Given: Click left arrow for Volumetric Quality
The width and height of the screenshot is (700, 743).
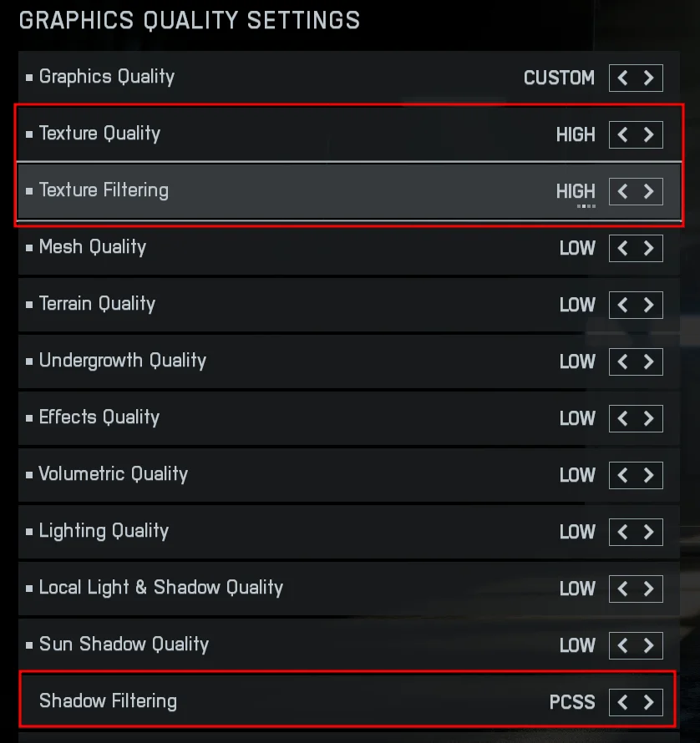Looking at the screenshot, I should (623, 475).
